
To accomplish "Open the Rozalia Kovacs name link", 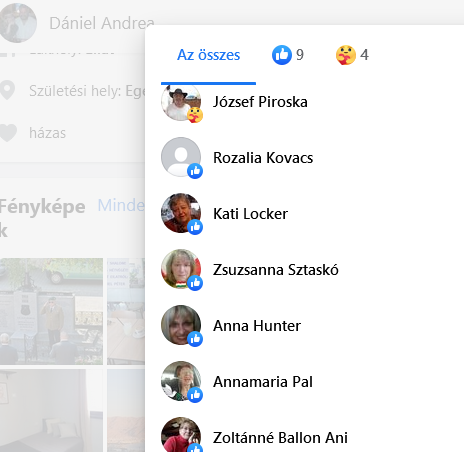I will point(263,158).
